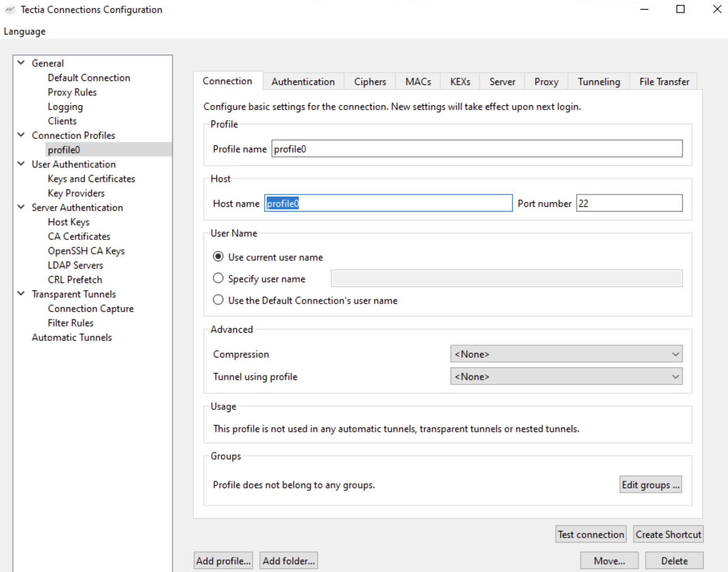Viewport: 728px width, 572px height.
Task: Select profile0 in the sidebar tree
Action: tap(64, 149)
